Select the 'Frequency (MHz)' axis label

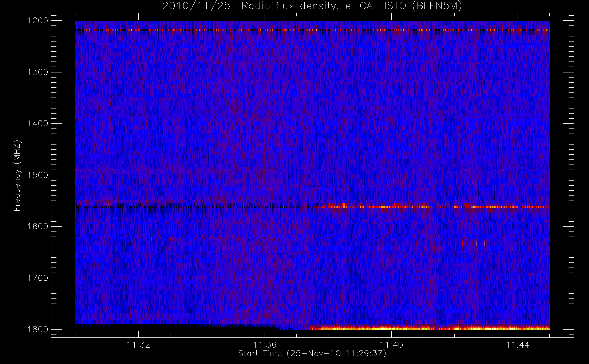tap(17, 175)
